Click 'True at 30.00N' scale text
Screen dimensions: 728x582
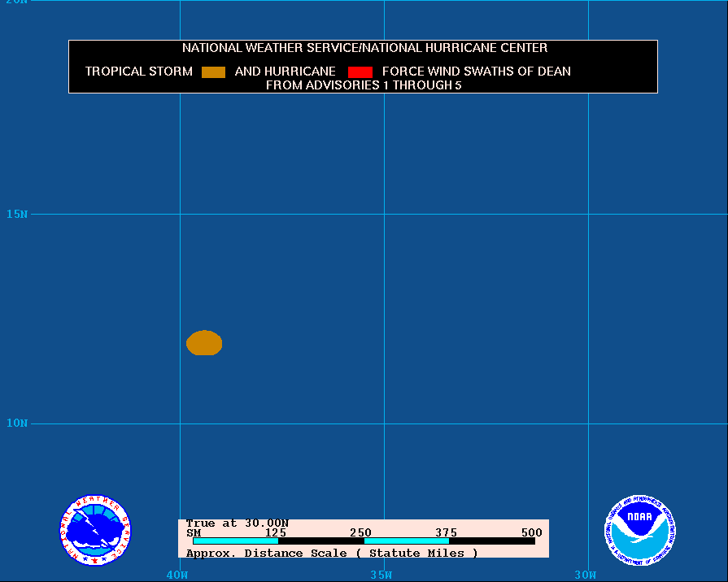(238, 523)
